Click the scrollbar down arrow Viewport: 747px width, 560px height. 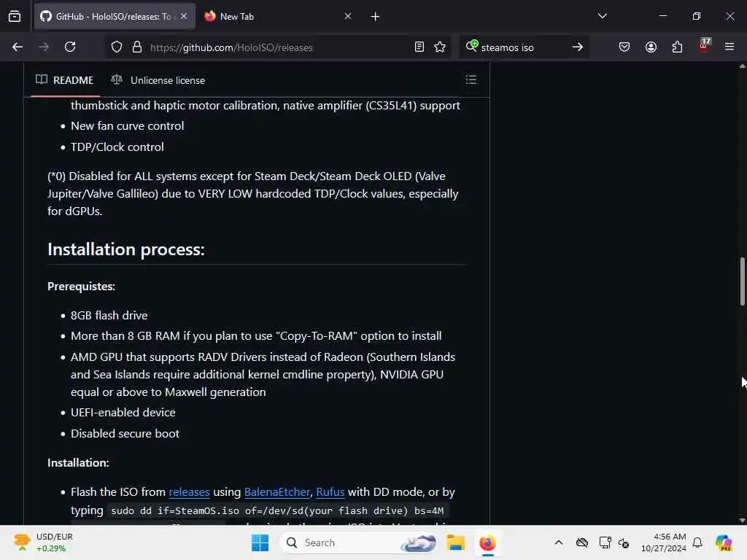[x=742, y=520]
